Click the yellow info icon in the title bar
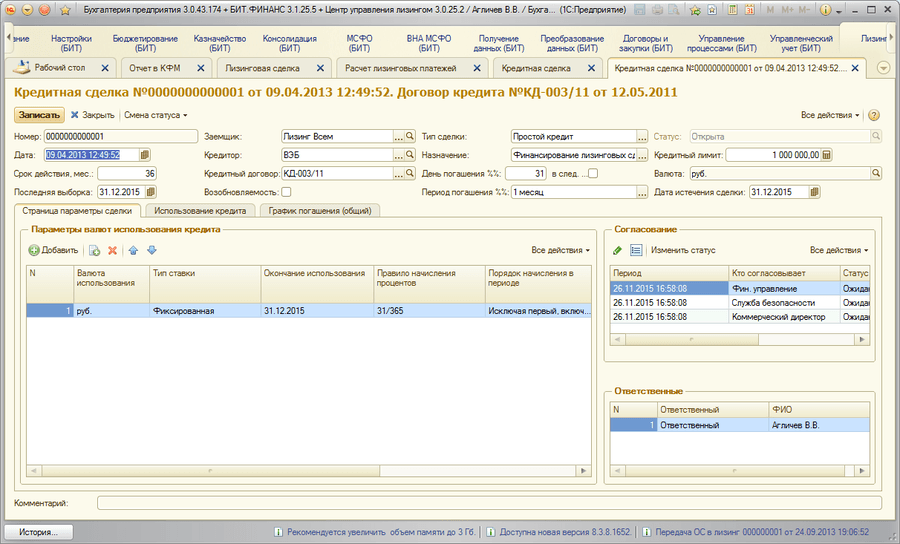 point(826,10)
